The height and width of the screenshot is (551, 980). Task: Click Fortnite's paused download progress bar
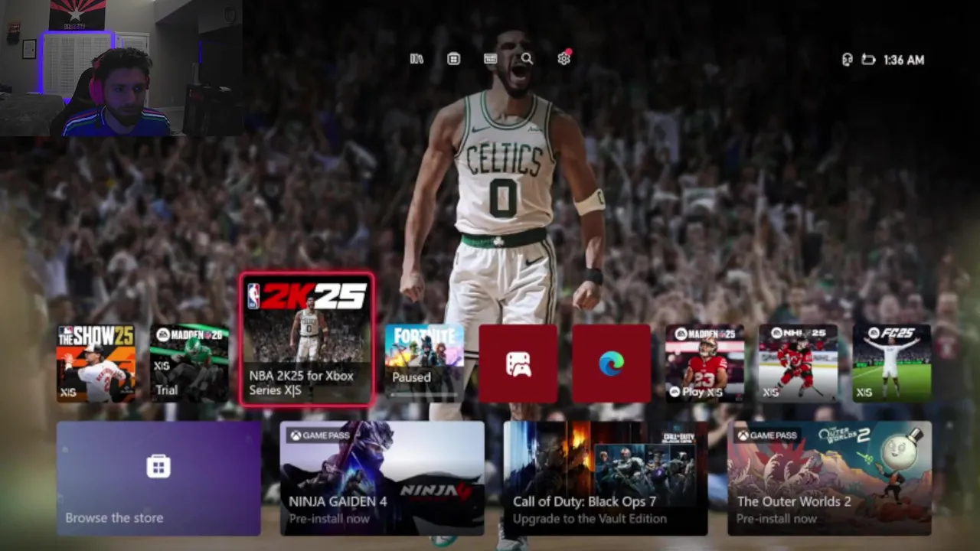tap(424, 396)
